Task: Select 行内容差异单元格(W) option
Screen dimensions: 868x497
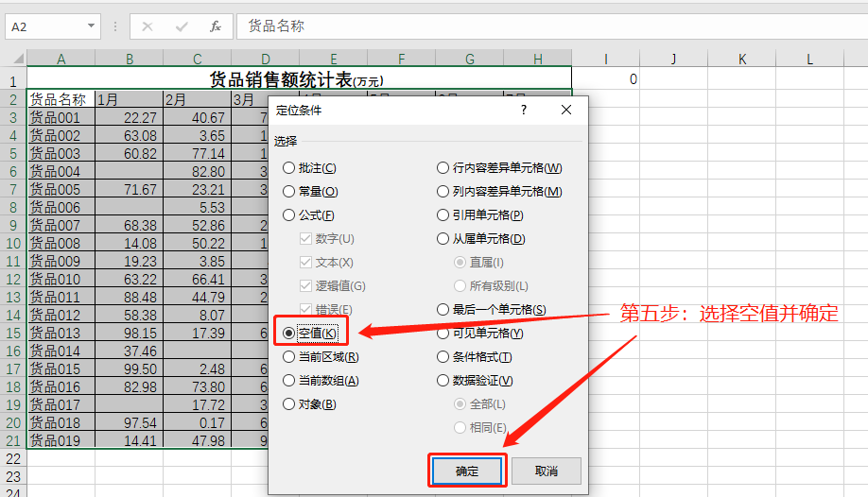Action: [x=499, y=167]
